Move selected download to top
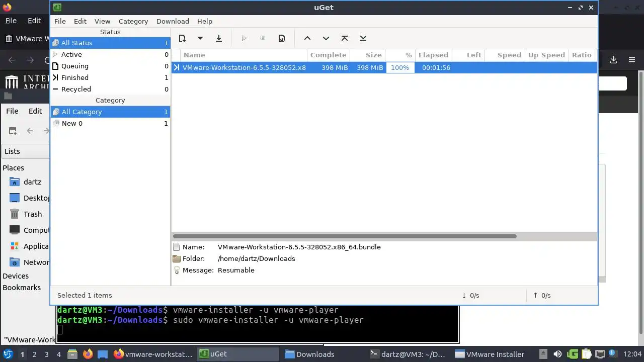644x362 pixels. 345,38
